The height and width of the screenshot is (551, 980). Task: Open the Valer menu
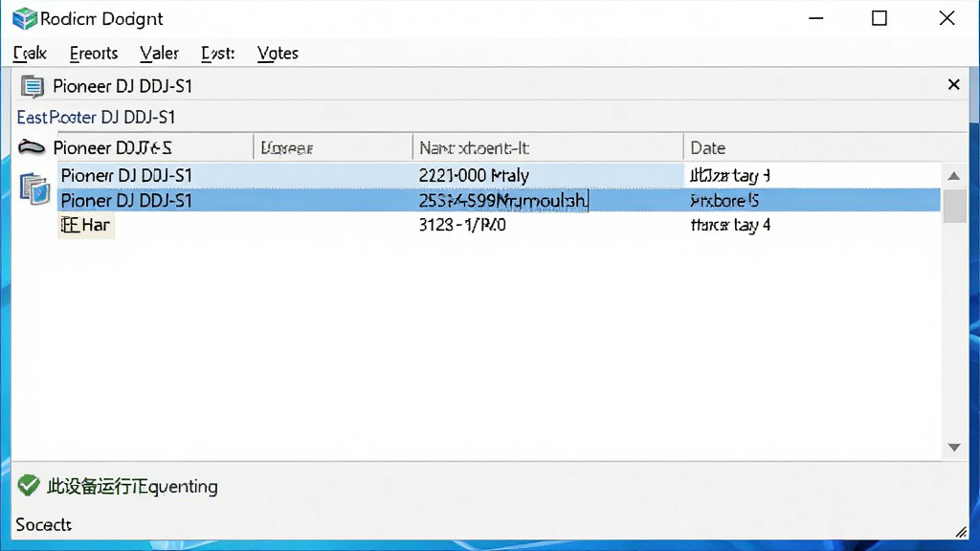click(159, 54)
